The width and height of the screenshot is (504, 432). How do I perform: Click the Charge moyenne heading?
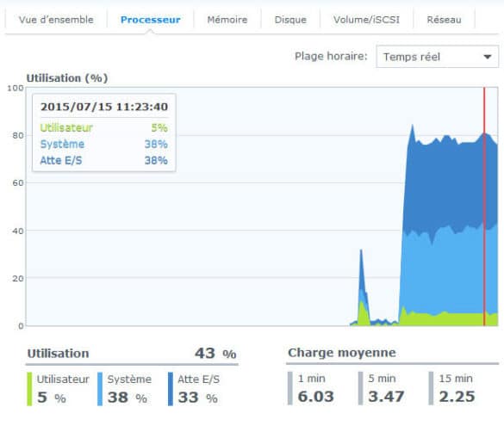click(x=342, y=353)
